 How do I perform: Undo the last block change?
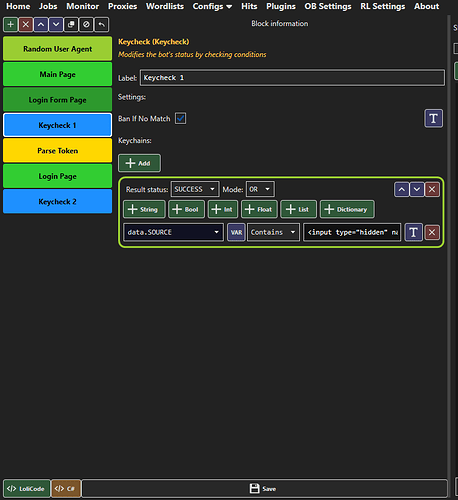[x=102, y=25]
